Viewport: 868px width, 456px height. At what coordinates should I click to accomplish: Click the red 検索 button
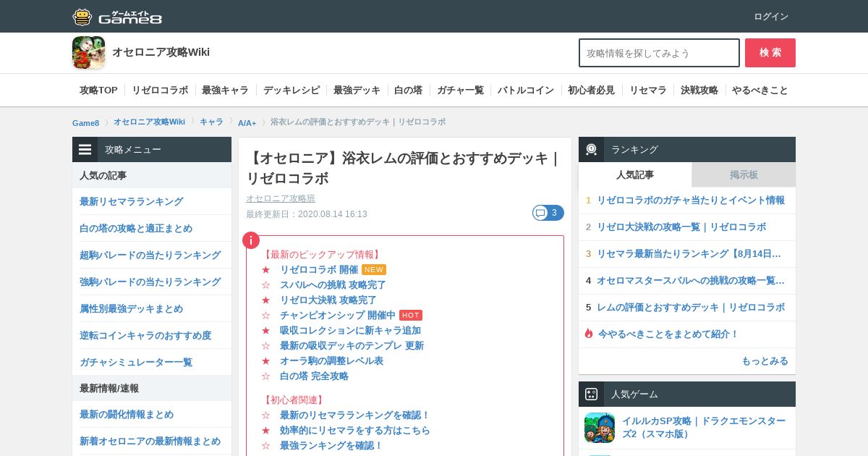coord(770,53)
